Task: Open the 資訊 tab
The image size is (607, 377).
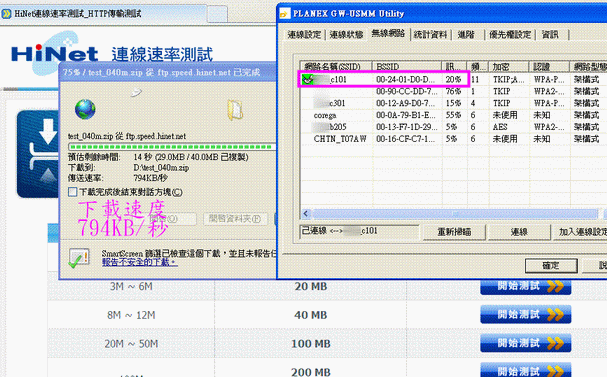Action: (x=550, y=35)
